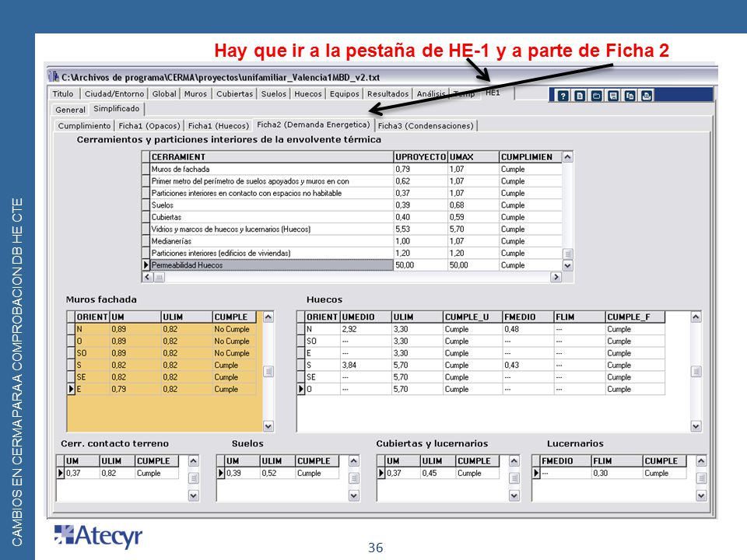Open the Global tab

pyautogui.click(x=164, y=94)
